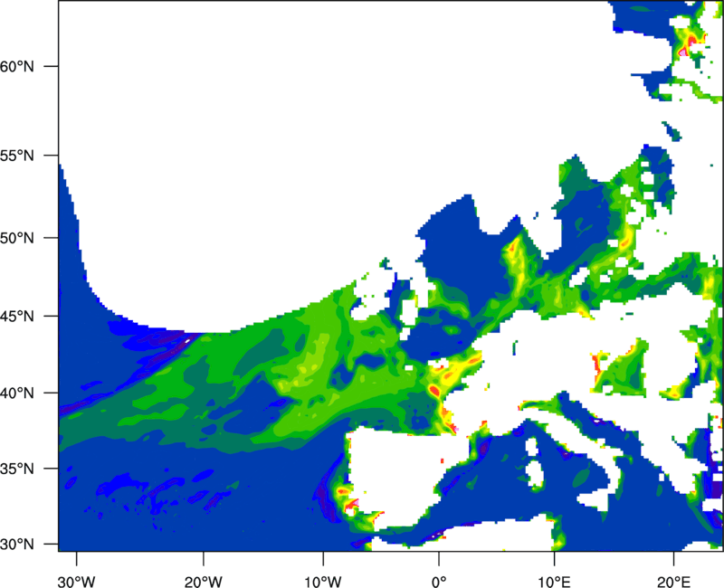Click the 10°E longitude label
Screen dimensions: 724x588
tap(554, 582)
